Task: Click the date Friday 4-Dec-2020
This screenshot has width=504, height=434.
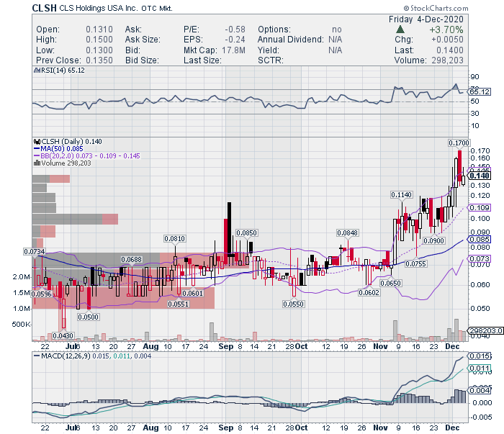Action: point(426,19)
